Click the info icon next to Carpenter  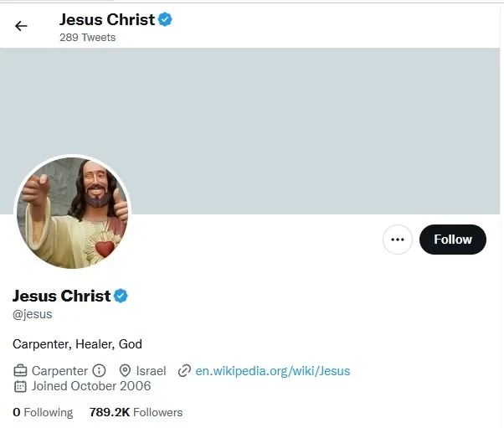99,370
